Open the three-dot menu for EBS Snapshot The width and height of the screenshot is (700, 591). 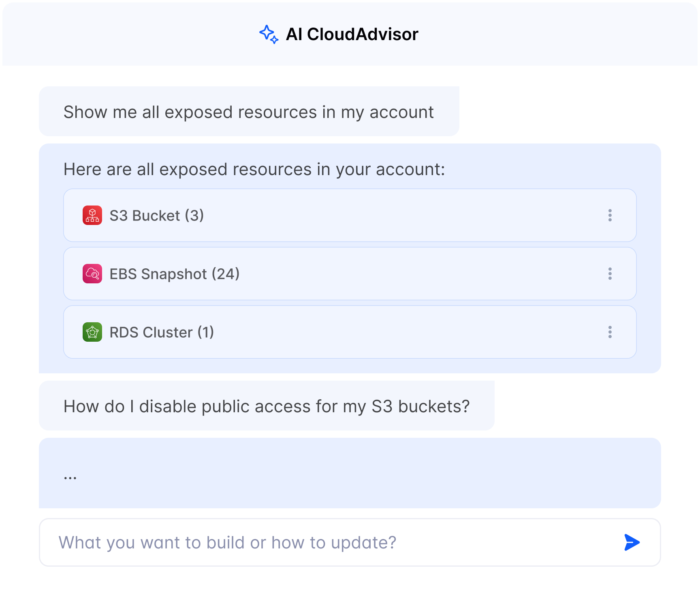pos(610,274)
